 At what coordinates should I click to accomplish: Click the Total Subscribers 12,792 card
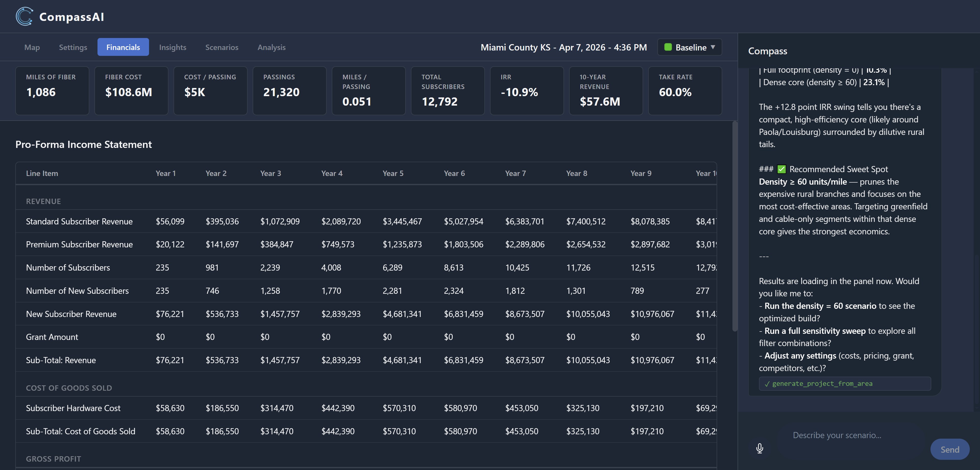(448, 91)
